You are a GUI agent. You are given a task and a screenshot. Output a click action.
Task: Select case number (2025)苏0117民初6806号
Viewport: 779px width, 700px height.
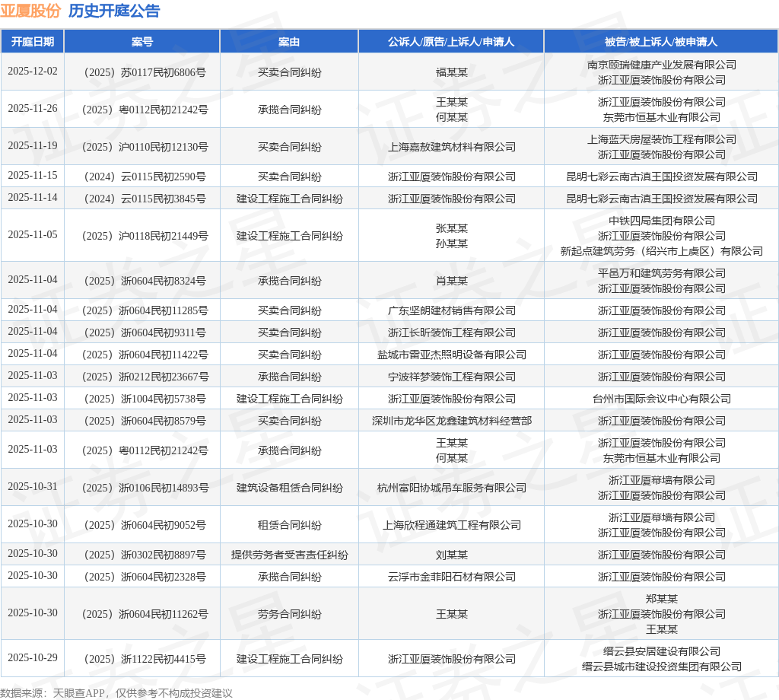click(142, 72)
